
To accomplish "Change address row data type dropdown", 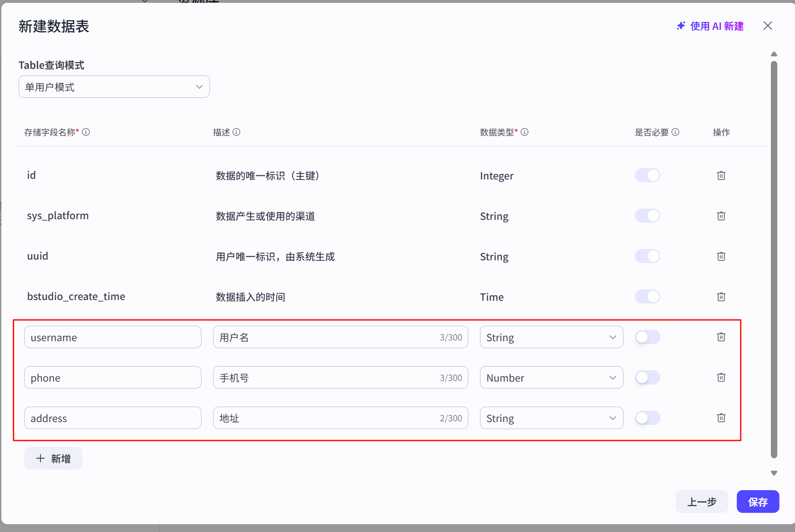I will pos(551,418).
